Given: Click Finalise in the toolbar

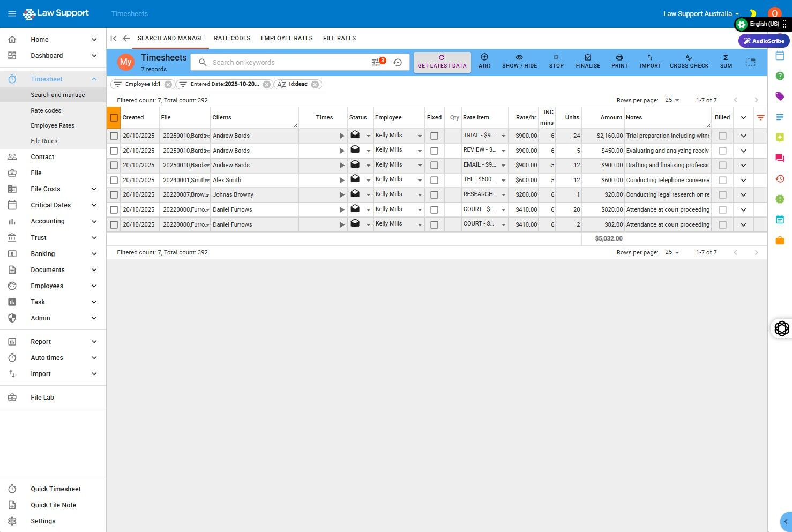Looking at the screenshot, I should coord(588,61).
